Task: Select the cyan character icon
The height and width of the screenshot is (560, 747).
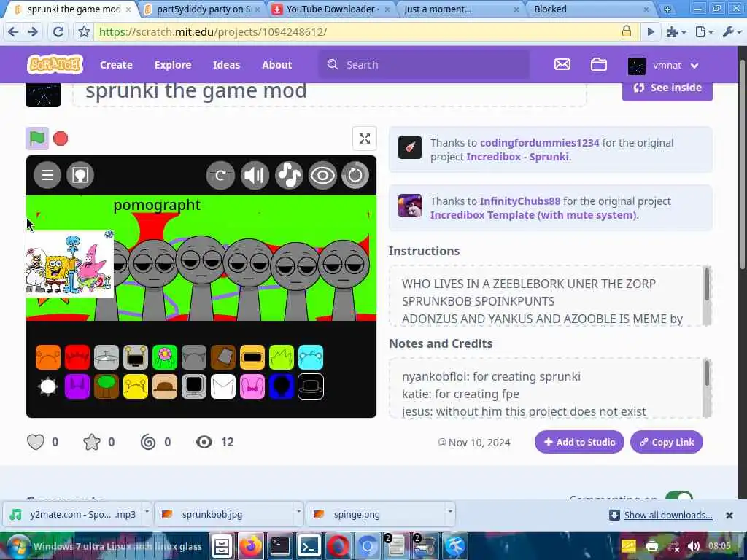Action: coord(311,357)
